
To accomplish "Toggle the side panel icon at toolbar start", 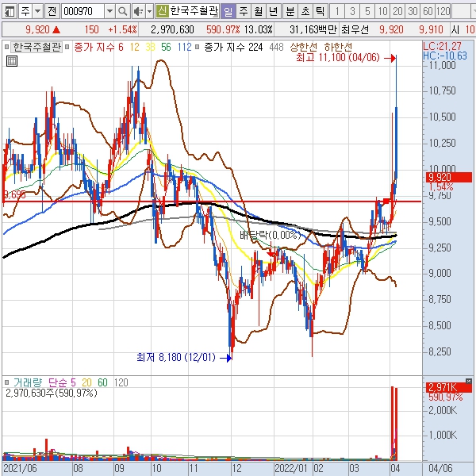I will [9, 12].
